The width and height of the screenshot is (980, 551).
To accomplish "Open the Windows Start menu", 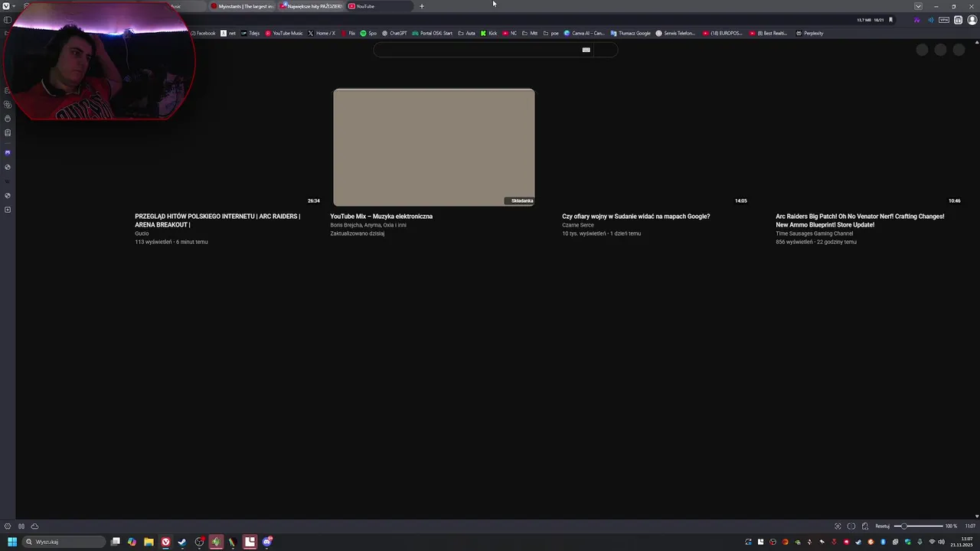I will pos(12,542).
